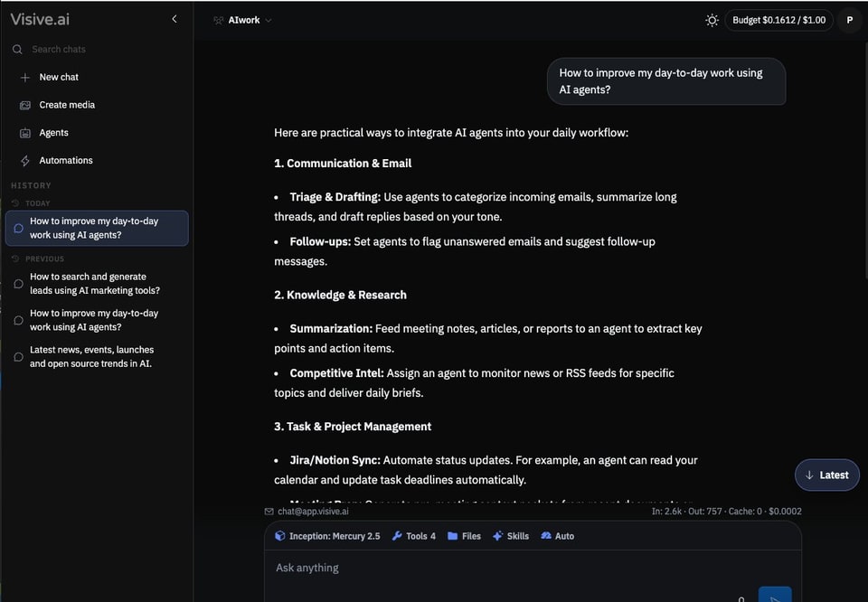Viewport: 868px width, 602px height.
Task: Open the Tools 4 menu
Action: coord(414,536)
